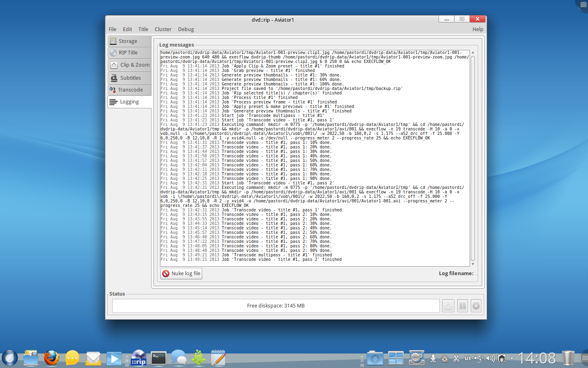
Task: Open the Help menu
Action: click(478, 29)
